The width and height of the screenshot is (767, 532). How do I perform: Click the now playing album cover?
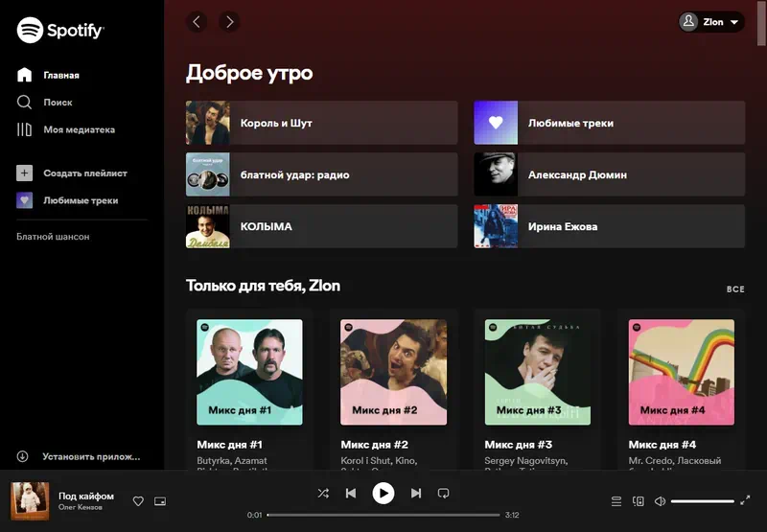click(x=30, y=501)
